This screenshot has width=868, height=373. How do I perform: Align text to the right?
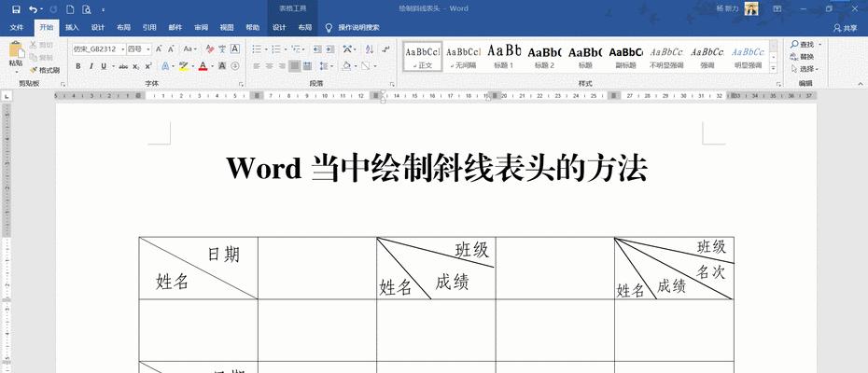[282, 66]
